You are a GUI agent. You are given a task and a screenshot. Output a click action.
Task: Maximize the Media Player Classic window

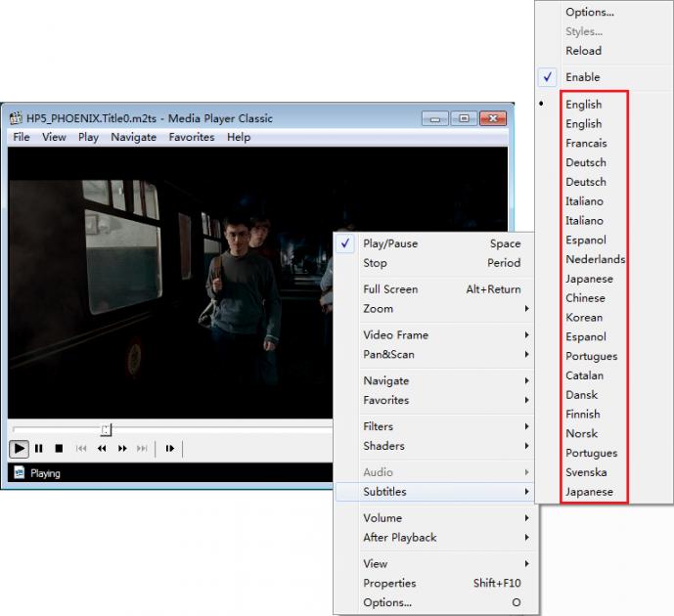(x=464, y=118)
